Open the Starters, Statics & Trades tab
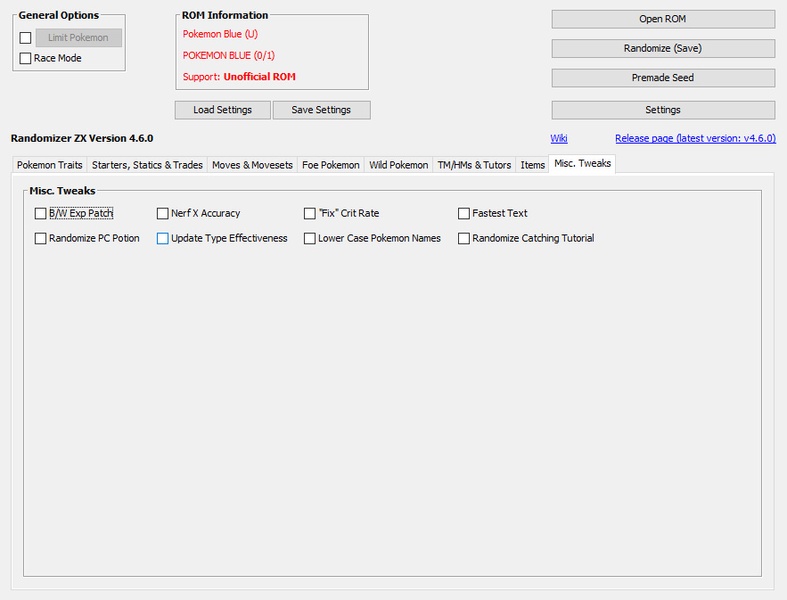This screenshot has width=787, height=600. tap(147, 165)
